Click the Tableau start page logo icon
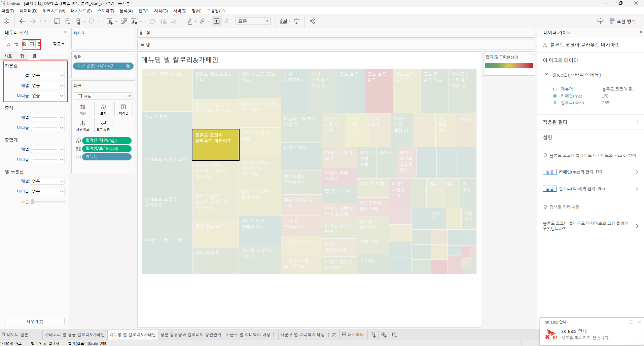Image resolution: width=644 pixels, height=346 pixels. pyautogui.click(x=6, y=21)
